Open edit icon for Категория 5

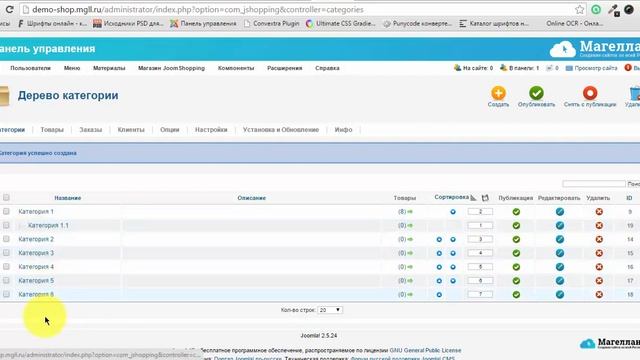[x=560, y=280]
